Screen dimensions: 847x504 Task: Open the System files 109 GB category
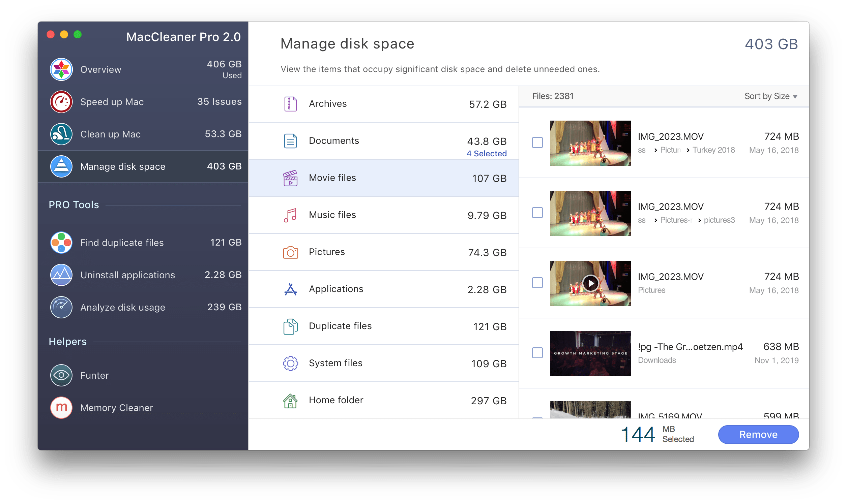383,364
